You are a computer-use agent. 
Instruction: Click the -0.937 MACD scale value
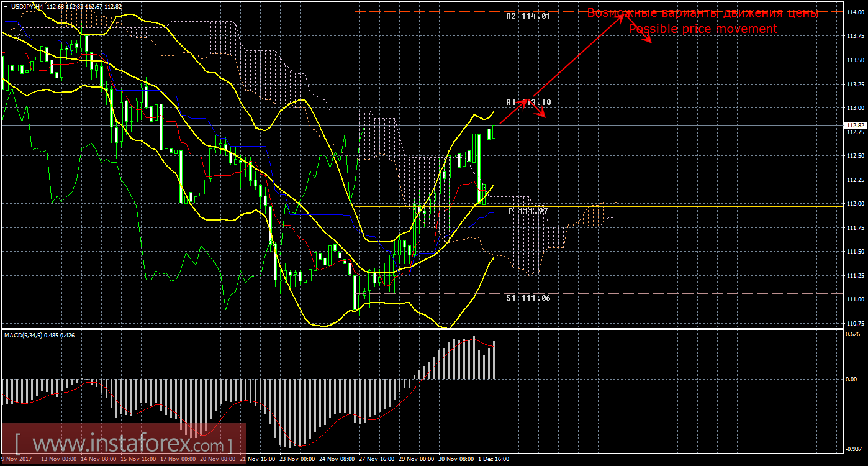click(853, 449)
